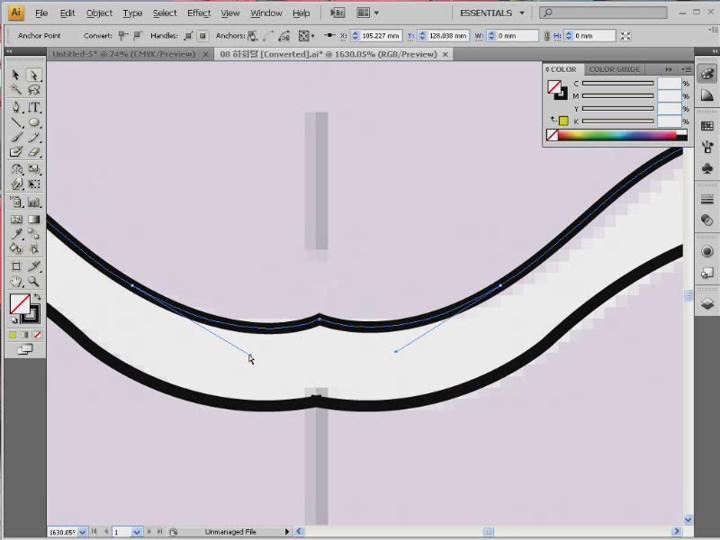Choose the Magic Wand tool

(x=16, y=90)
